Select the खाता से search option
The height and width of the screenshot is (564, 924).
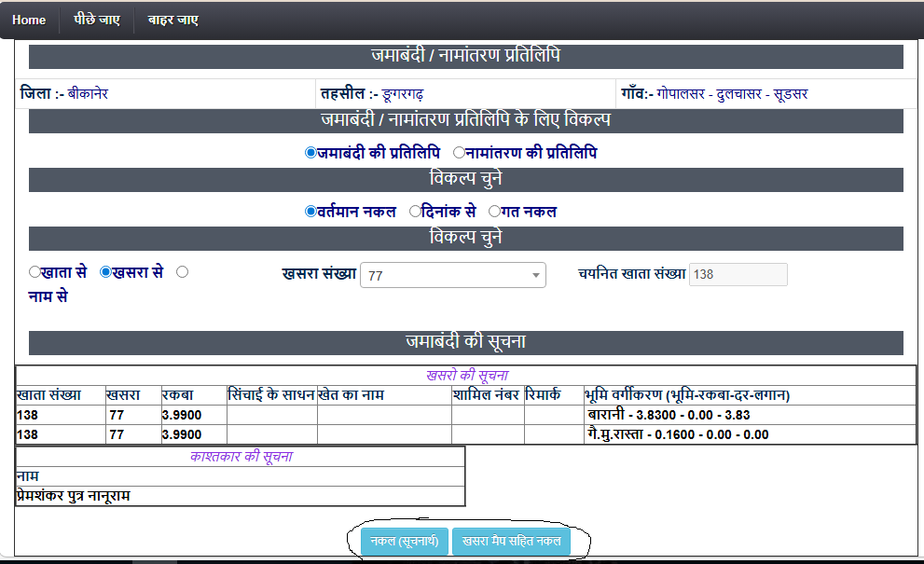34,272
